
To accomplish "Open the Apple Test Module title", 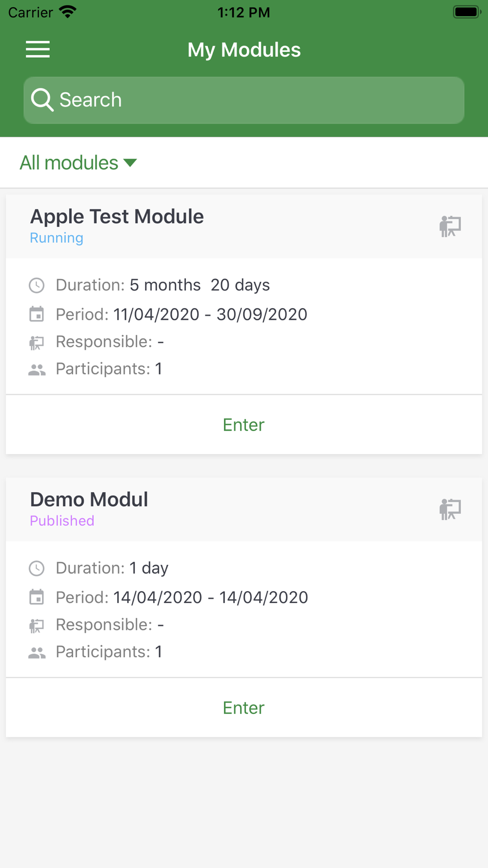I will pos(117,216).
